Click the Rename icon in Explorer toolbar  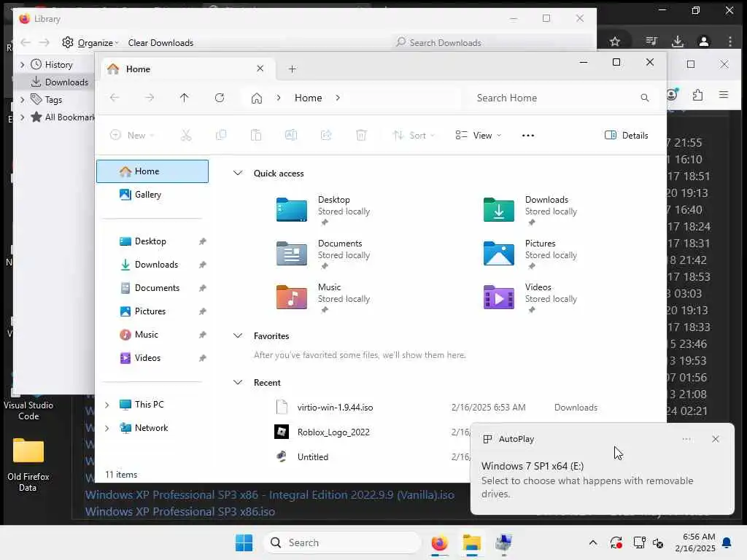pyautogui.click(x=291, y=135)
